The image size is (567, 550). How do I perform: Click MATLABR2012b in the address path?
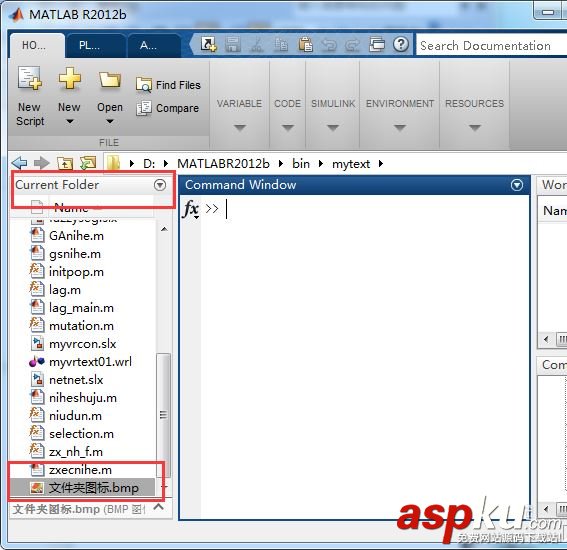pyautogui.click(x=223, y=164)
